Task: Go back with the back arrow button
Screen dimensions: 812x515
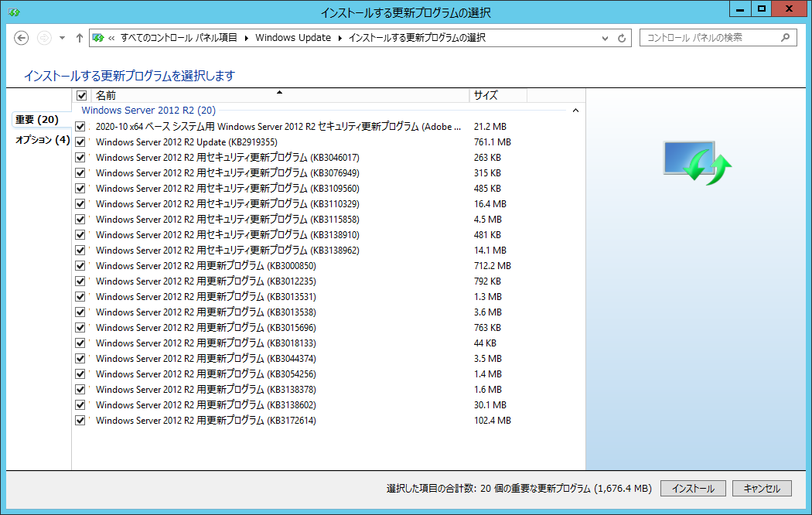Action: pos(21,38)
